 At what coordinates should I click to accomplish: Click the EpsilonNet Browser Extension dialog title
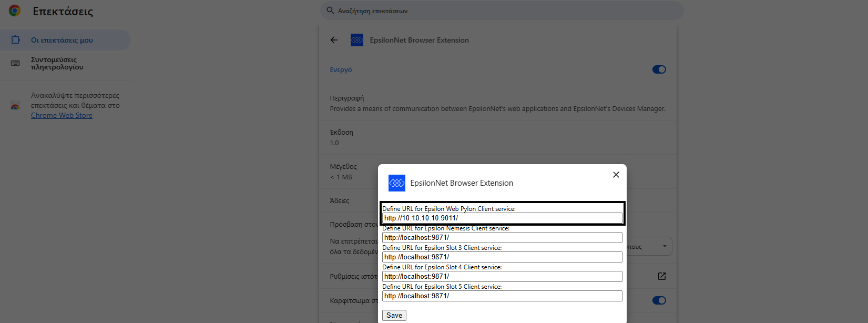462,183
